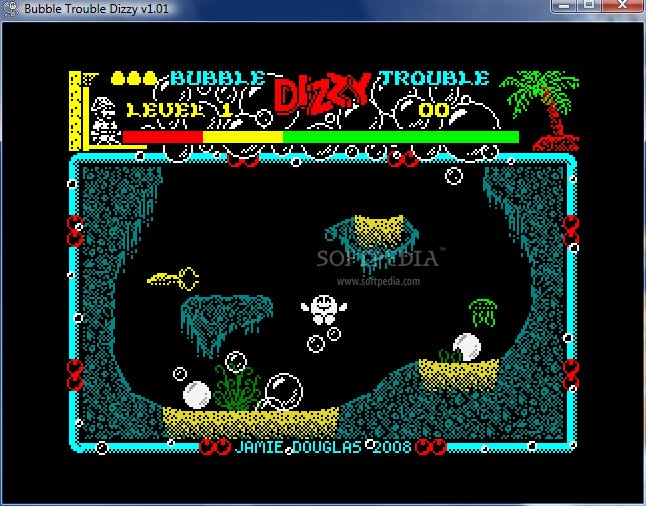Click the Dizzy egg character
The width and height of the screenshot is (646, 506).
point(324,309)
